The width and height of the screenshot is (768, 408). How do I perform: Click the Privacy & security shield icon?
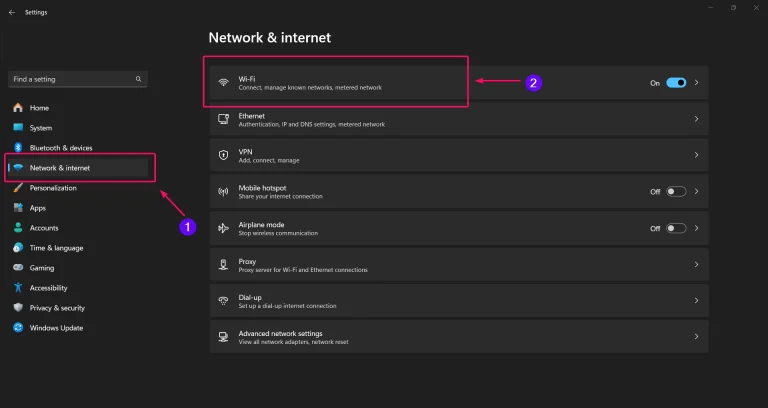pos(18,308)
